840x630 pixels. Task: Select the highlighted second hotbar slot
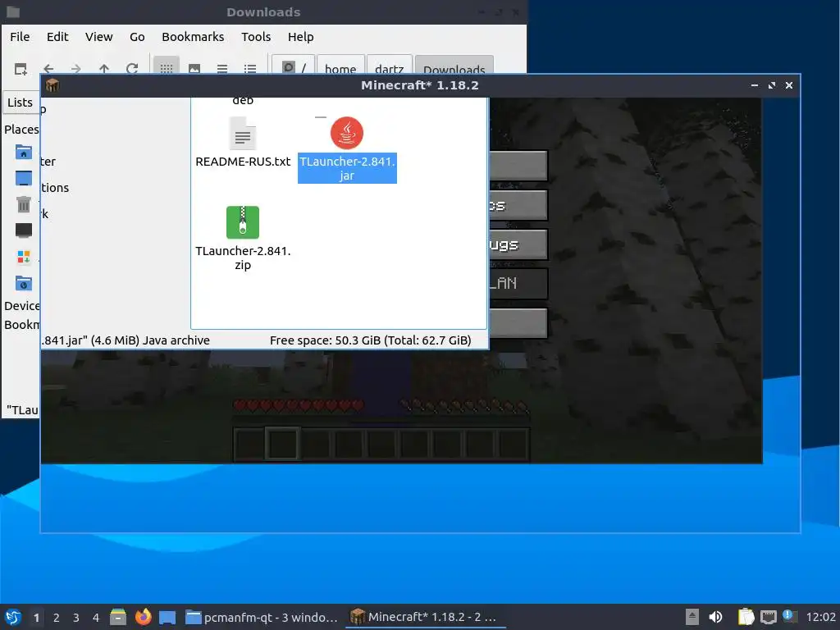click(x=282, y=443)
